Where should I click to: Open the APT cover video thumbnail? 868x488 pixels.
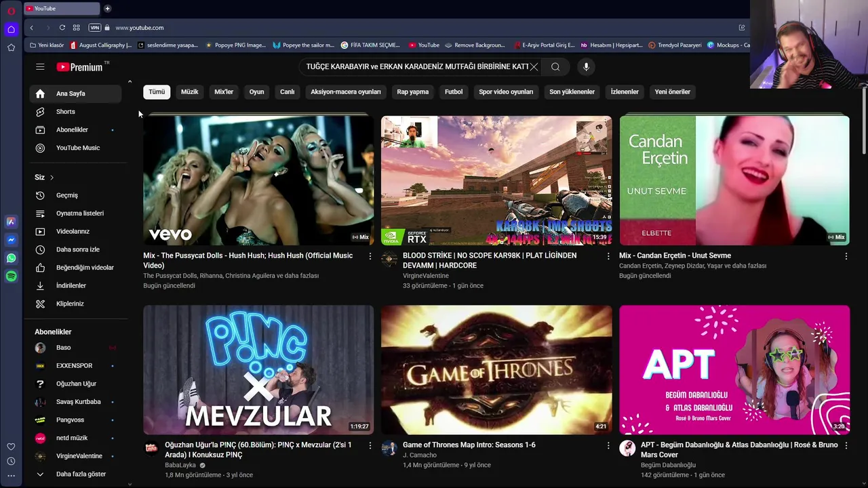(x=734, y=369)
